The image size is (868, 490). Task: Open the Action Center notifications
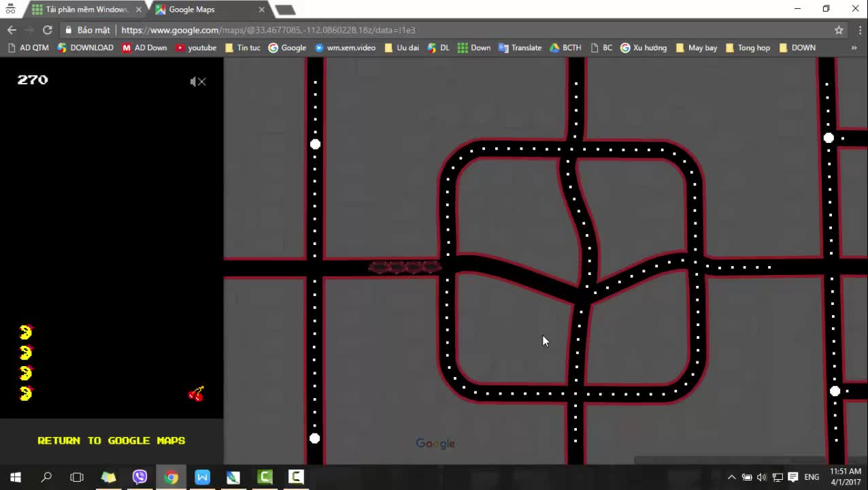pos(792,477)
